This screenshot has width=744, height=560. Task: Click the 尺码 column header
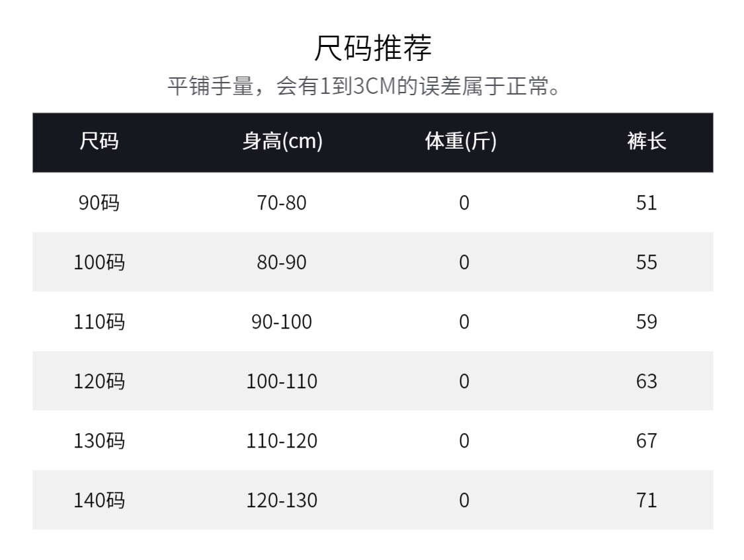99,142
